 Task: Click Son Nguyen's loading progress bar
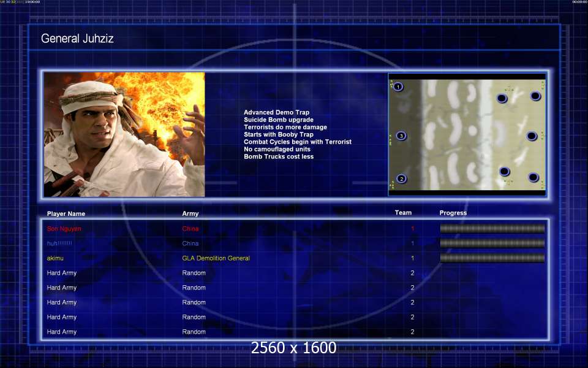pyautogui.click(x=492, y=228)
